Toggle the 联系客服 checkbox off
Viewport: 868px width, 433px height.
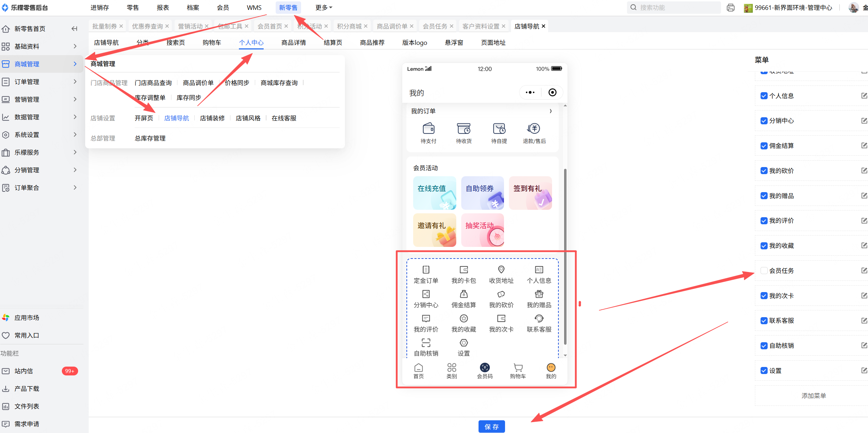pyautogui.click(x=764, y=321)
